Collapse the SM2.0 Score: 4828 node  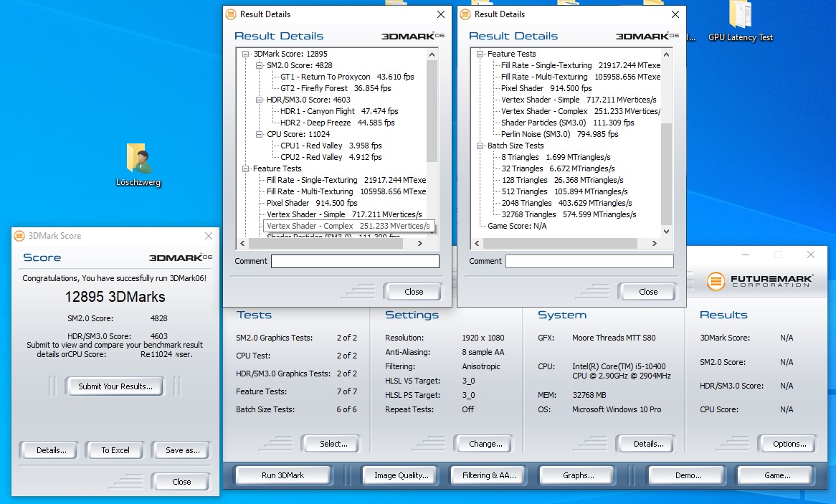point(259,66)
